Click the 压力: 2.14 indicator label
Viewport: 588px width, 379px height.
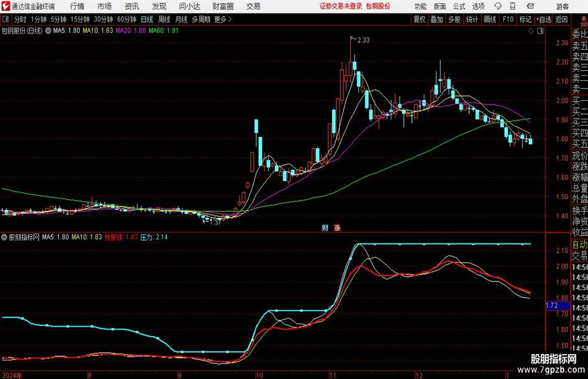tap(154, 237)
